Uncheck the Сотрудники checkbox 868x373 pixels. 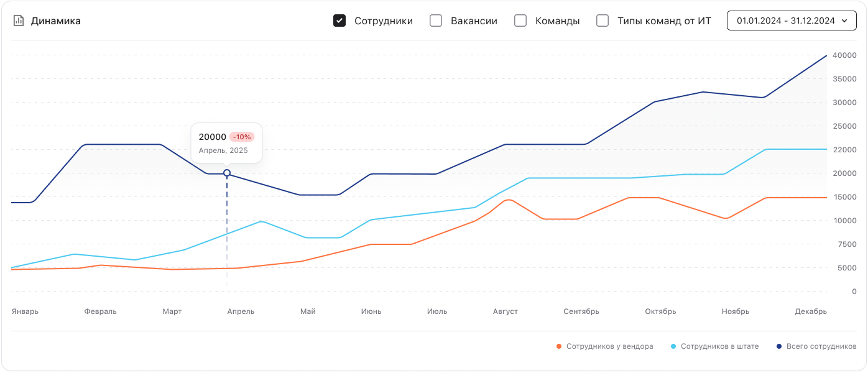click(339, 21)
